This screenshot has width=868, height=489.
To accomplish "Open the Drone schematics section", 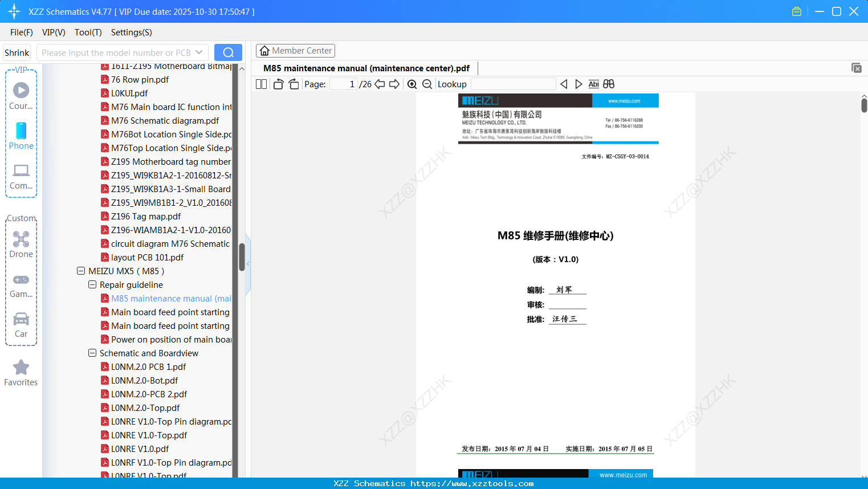I will (x=21, y=244).
